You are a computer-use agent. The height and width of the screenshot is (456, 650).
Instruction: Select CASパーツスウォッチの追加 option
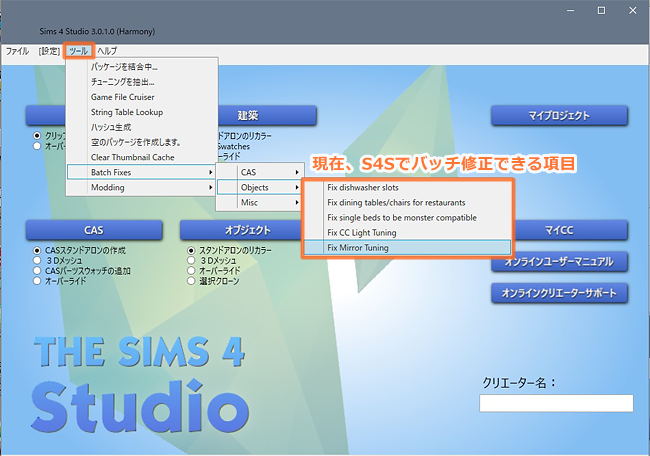click(x=37, y=271)
